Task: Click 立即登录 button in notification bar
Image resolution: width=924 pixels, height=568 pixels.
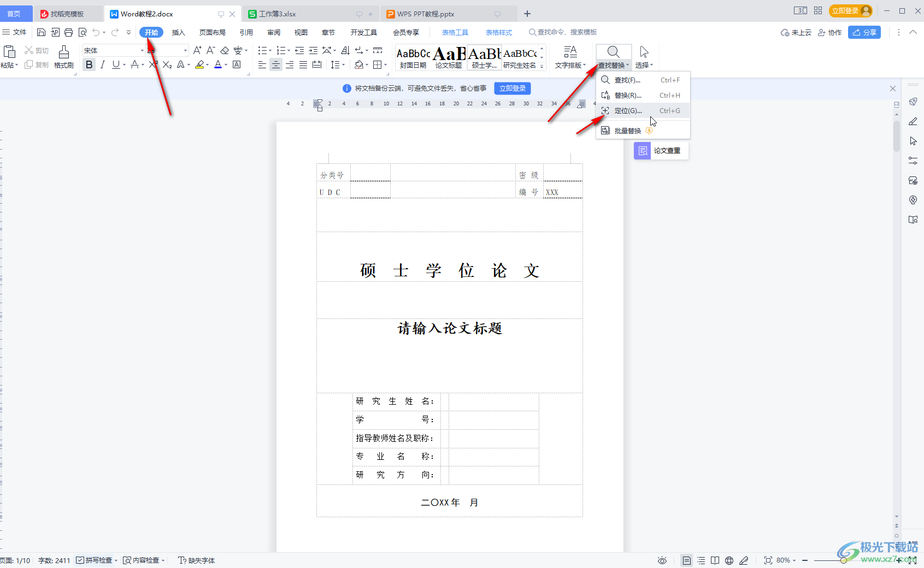Action: (x=513, y=88)
